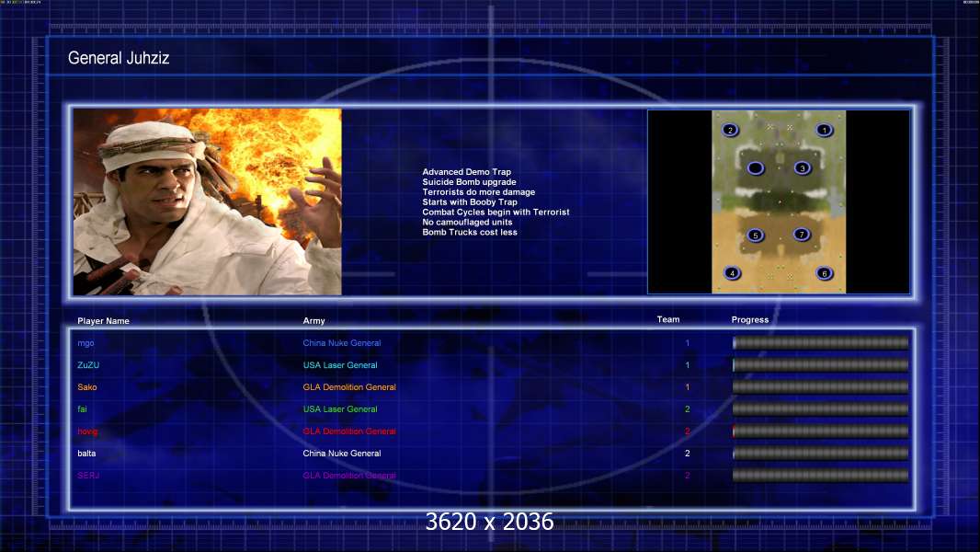This screenshot has height=552, width=980.
Task: Click the "Player Name" column header
Action: [x=103, y=321]
